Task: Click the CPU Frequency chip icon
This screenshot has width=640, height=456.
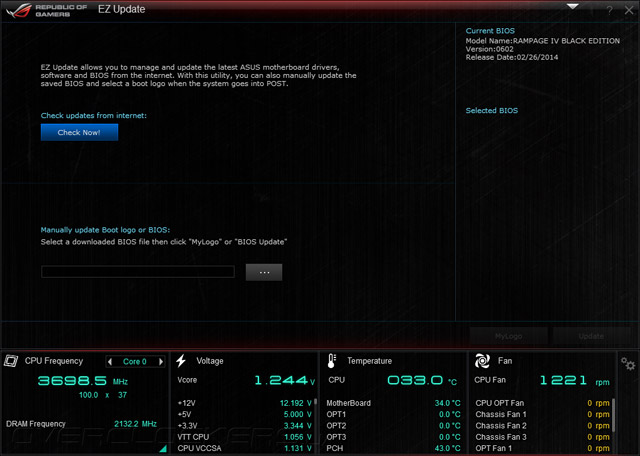Action: click(x=11, y=361)
